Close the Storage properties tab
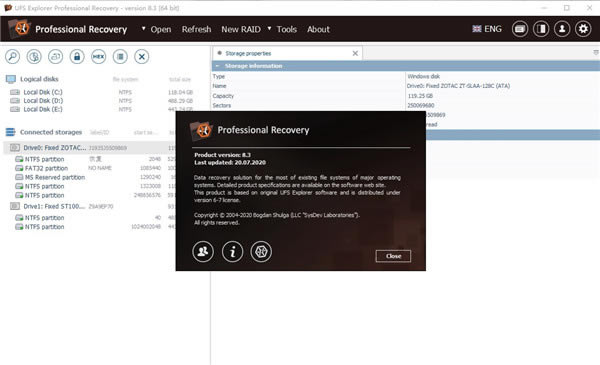600x365 pixels. (x=355, y=53)
